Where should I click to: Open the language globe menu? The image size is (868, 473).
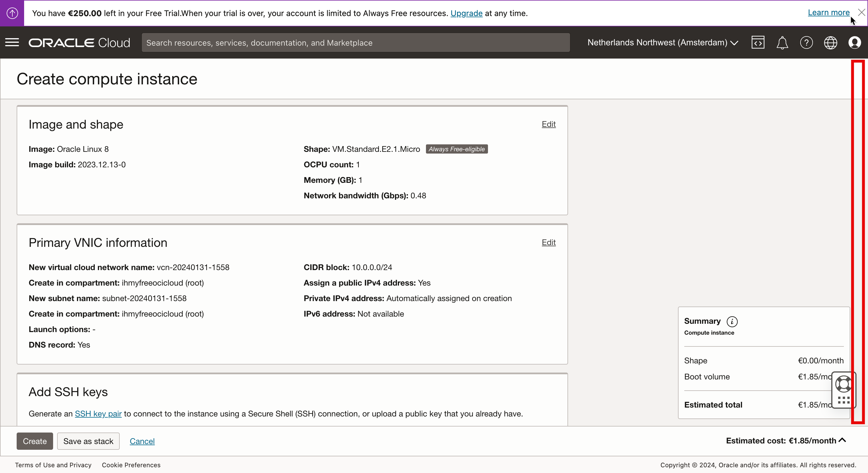831,42
